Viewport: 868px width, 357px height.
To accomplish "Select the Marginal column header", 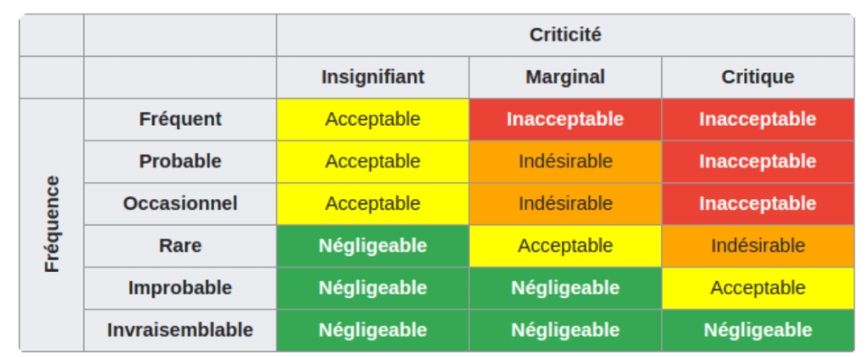I will 565,77.
